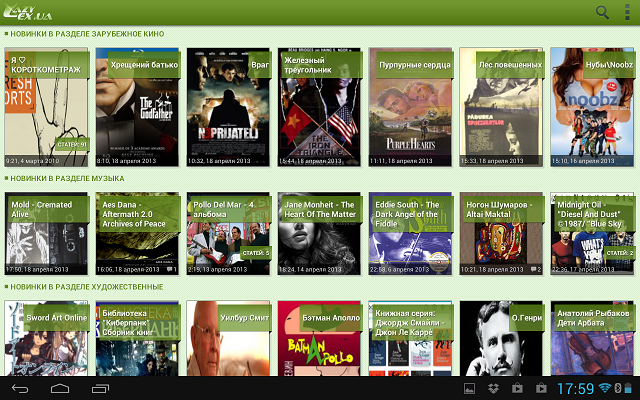Image resolution: width=640 pixels, height=400 pixels.
Task: Tap timestamp '9:21, 4 марта 2010'
Action: point(32,161)
